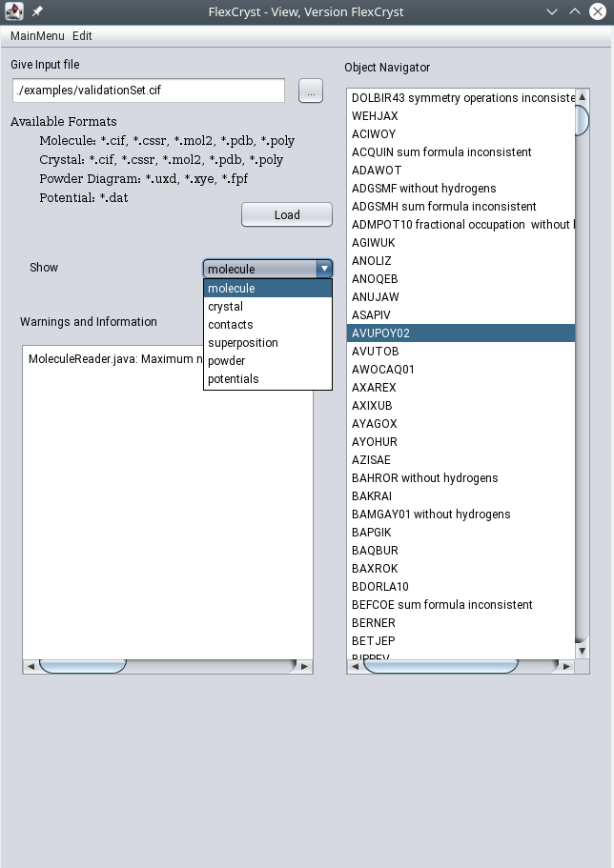
Task: Collapse the Show dropdown arrow
Action: [x=324, y=269]
